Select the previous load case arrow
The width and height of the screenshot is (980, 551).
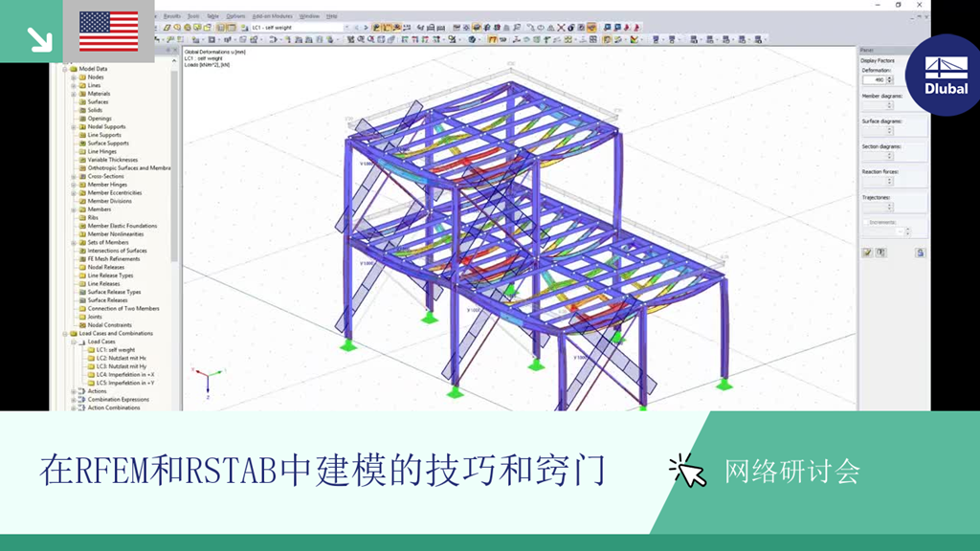pyautogui.click(x=357, y=28)
